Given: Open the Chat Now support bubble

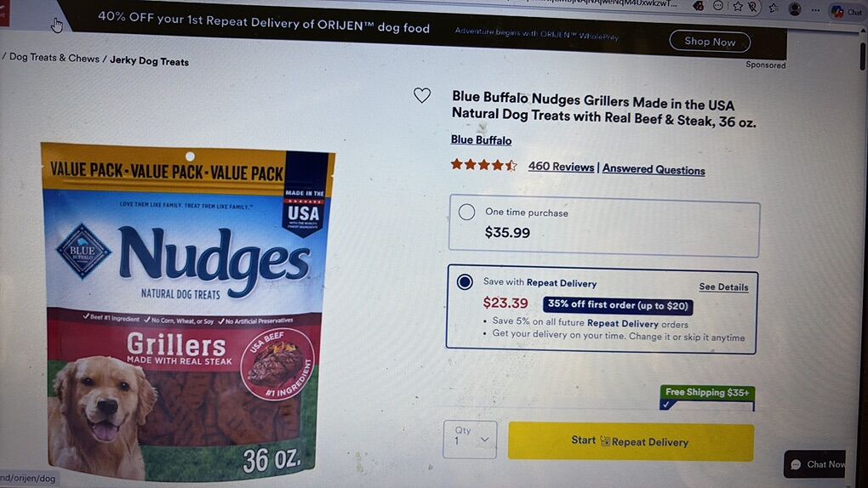Looking at the screenshot, I should [x=817, y=463].
